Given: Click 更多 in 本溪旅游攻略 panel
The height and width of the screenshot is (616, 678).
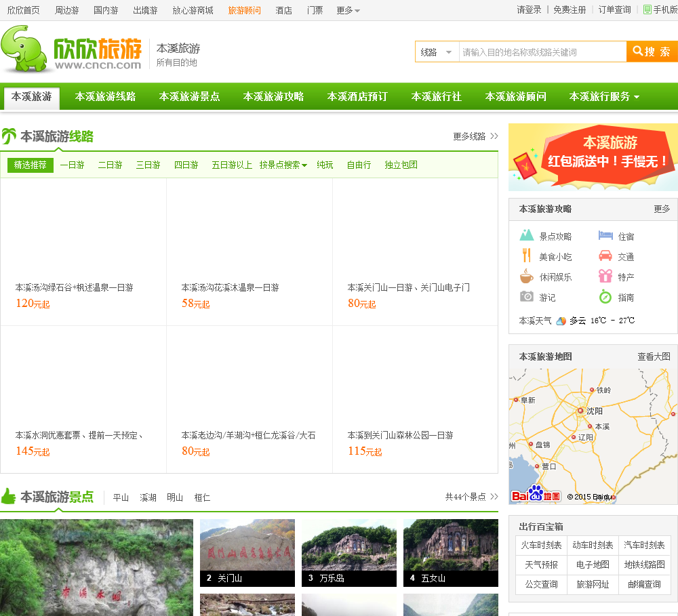Looking at the screenshot, I should point(662,209).
